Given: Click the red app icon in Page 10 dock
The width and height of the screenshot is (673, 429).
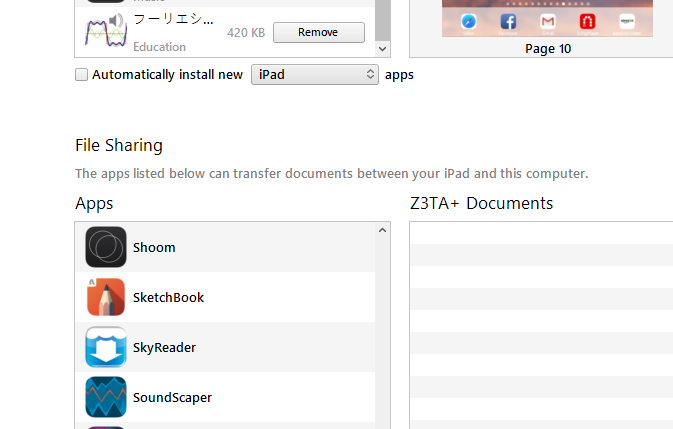Looking at the screenshot, I should (x=587, y=21).
